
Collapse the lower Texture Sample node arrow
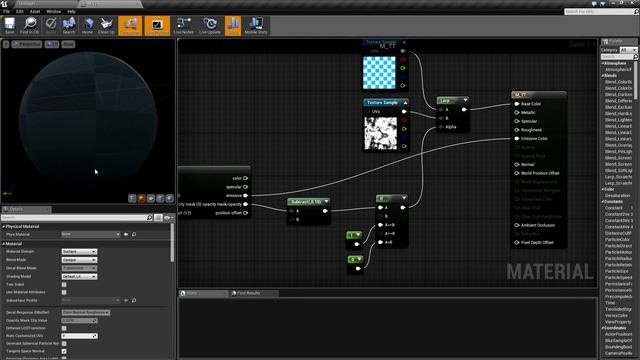pos(405,102)
